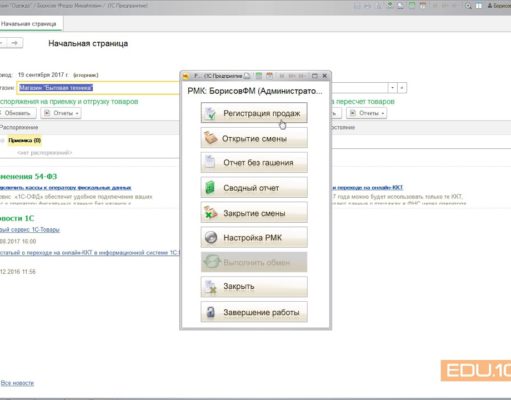Image resolution: width=511 pixels, height=400 pixels.
Task: Select the Закрытие смены shift closing button
Action: click(254, 213)
